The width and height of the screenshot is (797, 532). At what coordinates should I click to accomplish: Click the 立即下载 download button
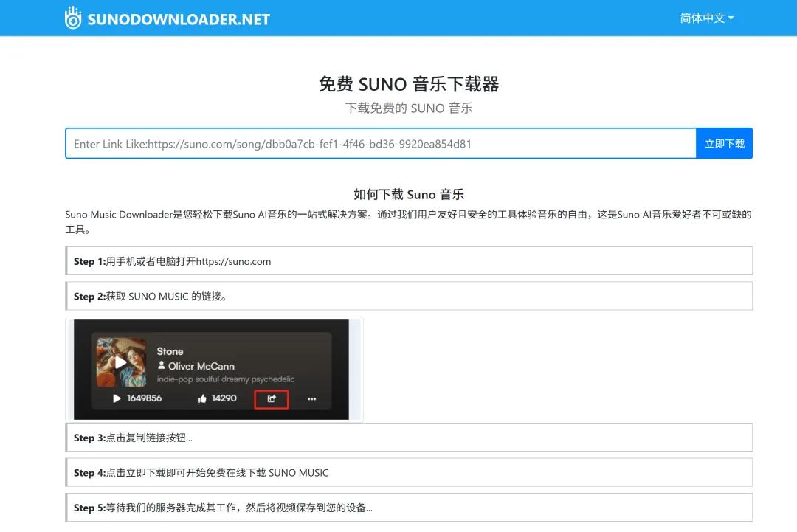click(x=725, y=144)
